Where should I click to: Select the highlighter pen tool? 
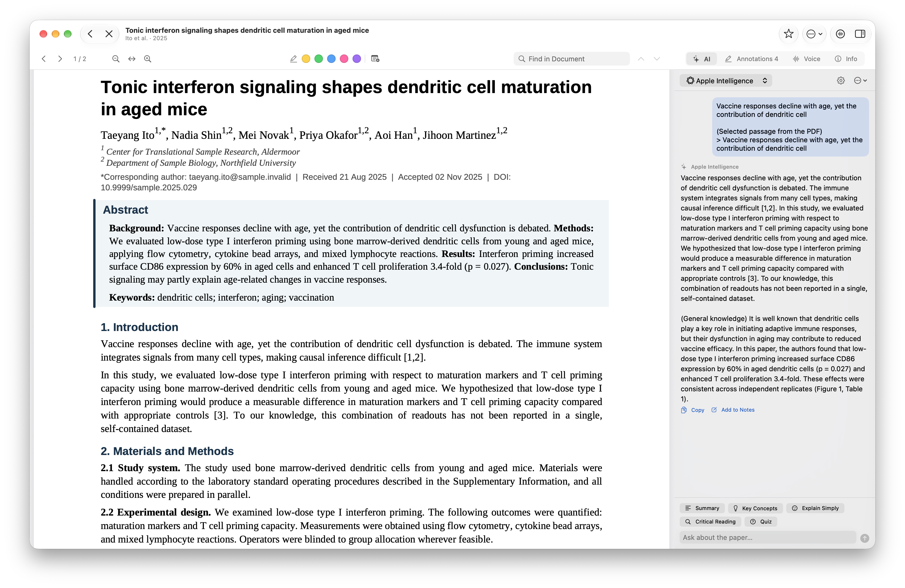pyautogui.click(x=293, y=58)
